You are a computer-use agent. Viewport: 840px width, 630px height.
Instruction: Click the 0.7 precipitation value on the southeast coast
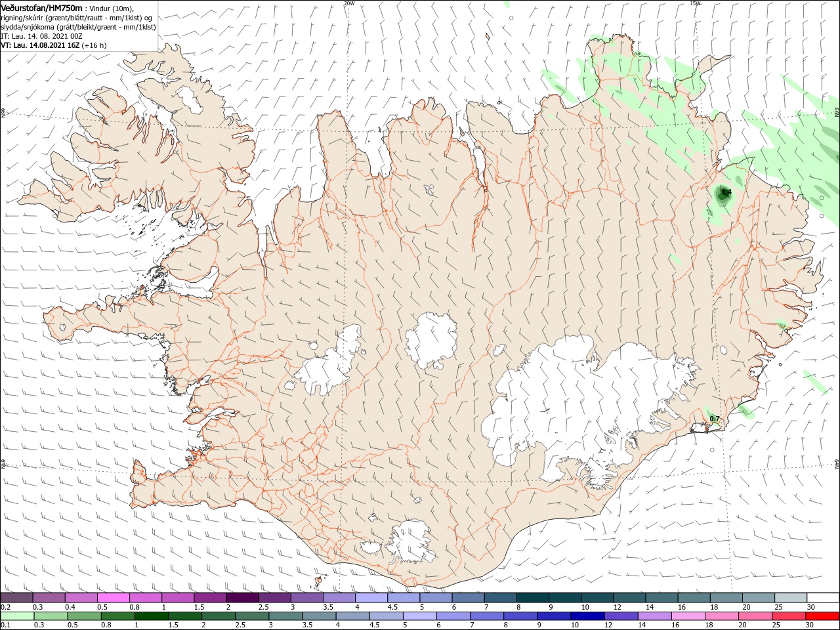point(715,419)
